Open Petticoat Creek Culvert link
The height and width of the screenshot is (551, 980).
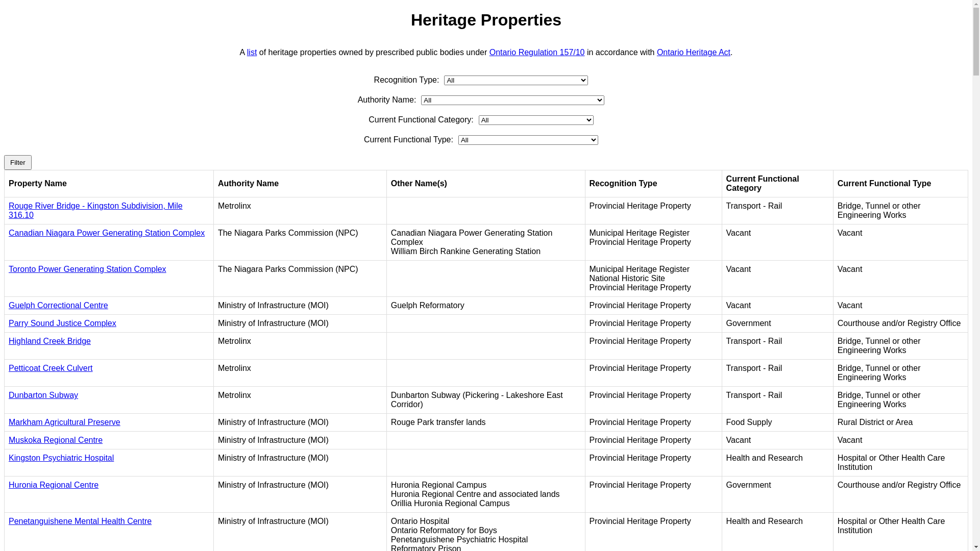[x=51, y=368]
